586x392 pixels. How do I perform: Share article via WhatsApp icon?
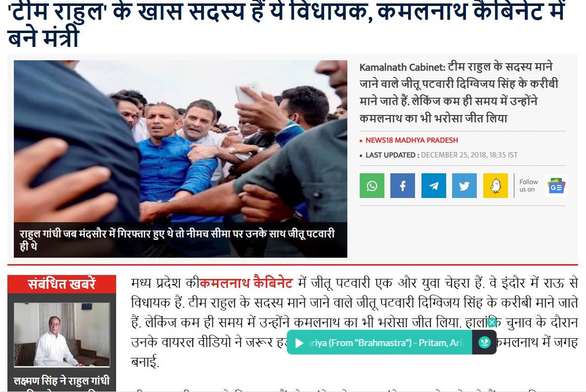372,186
